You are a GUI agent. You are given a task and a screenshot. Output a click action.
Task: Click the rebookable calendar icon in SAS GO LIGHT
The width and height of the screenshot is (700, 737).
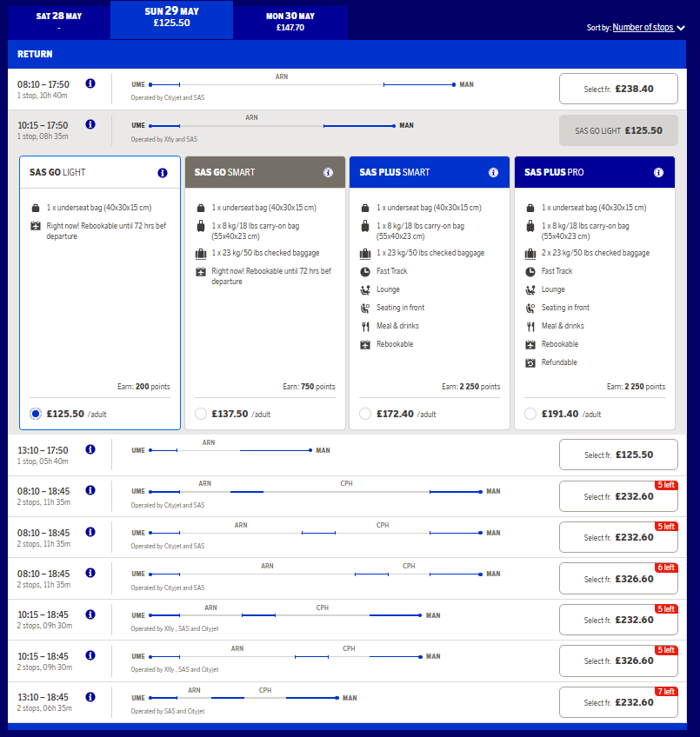tap(36, 226)
